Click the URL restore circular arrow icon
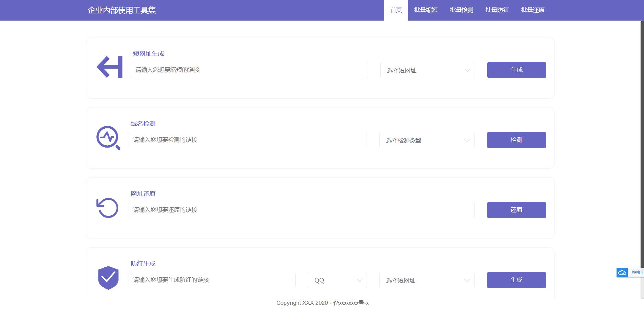 (107, 208)
